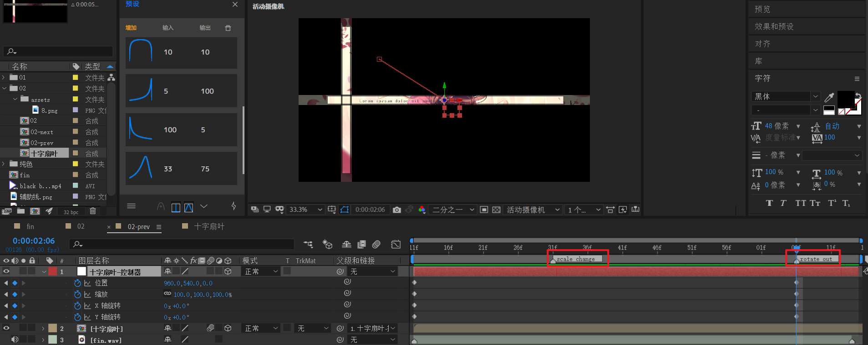Expand the 01 folder in project panel
This screenshot has width=868, height=345.
4,77
